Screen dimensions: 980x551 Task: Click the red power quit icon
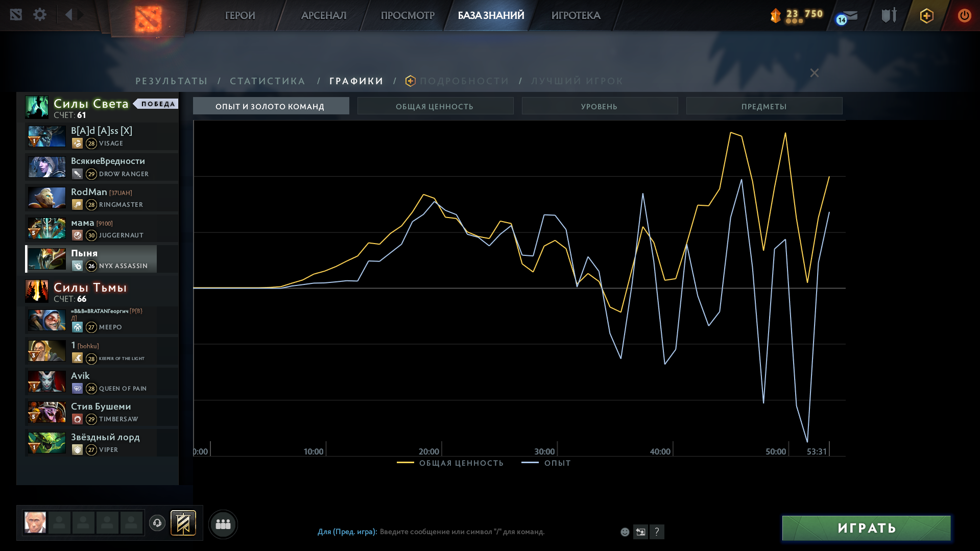tap(964, 15)
